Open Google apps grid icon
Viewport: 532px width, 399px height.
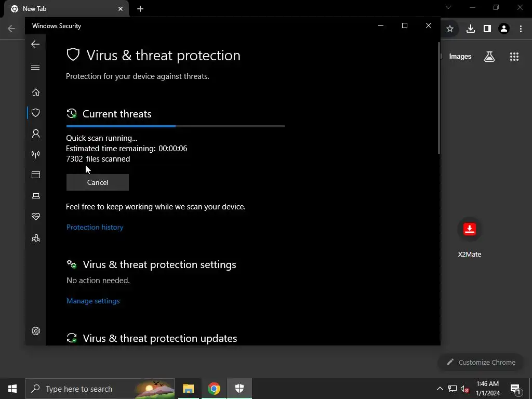tap(514, 57)
